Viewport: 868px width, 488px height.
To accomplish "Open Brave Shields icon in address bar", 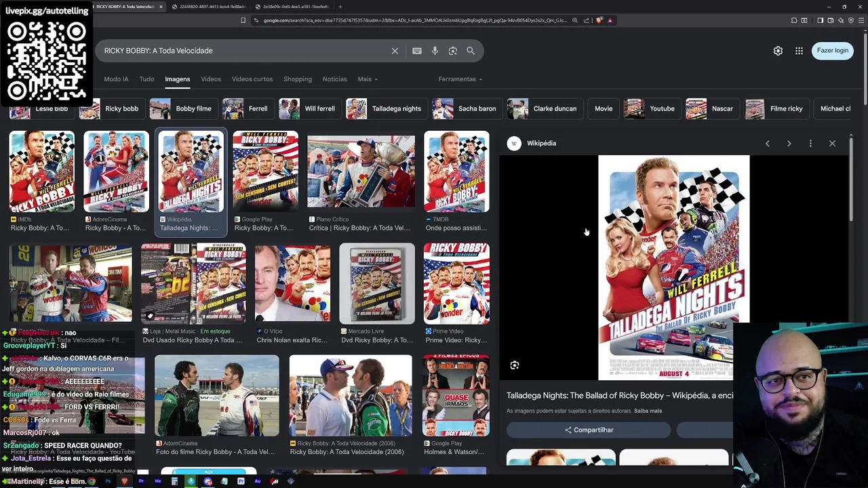I will click(599, 20).
